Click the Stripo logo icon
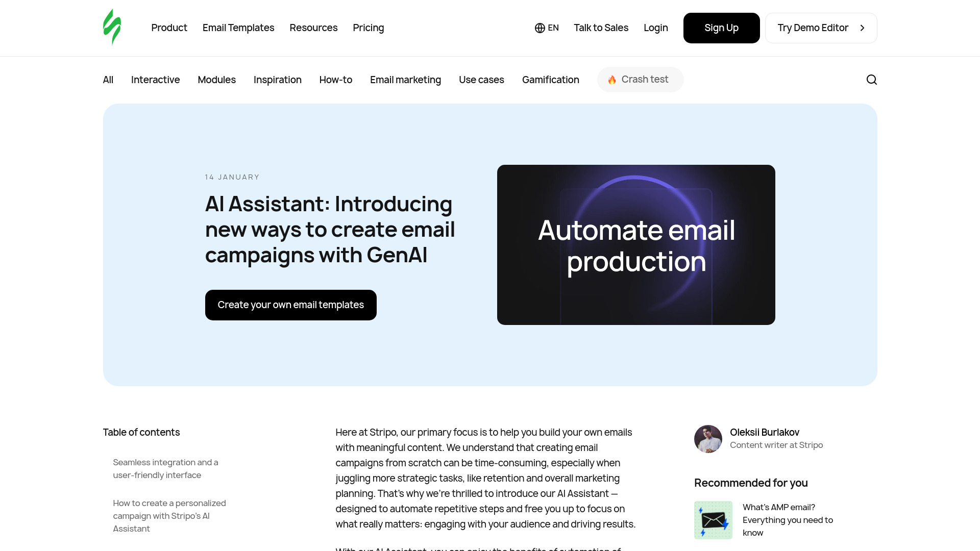The width and height of the screenshot is (980, 551). coord(112,28)
